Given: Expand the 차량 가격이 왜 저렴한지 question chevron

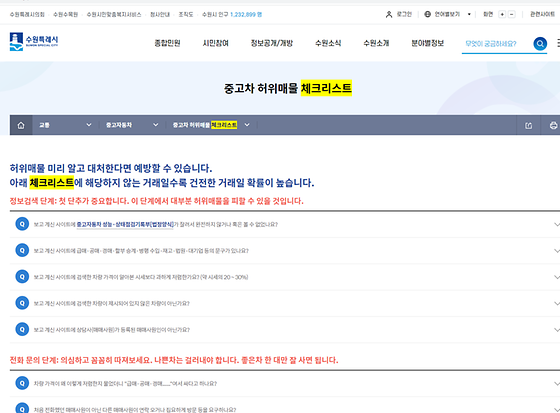Looking at the screenshot, I should point(556,383).
